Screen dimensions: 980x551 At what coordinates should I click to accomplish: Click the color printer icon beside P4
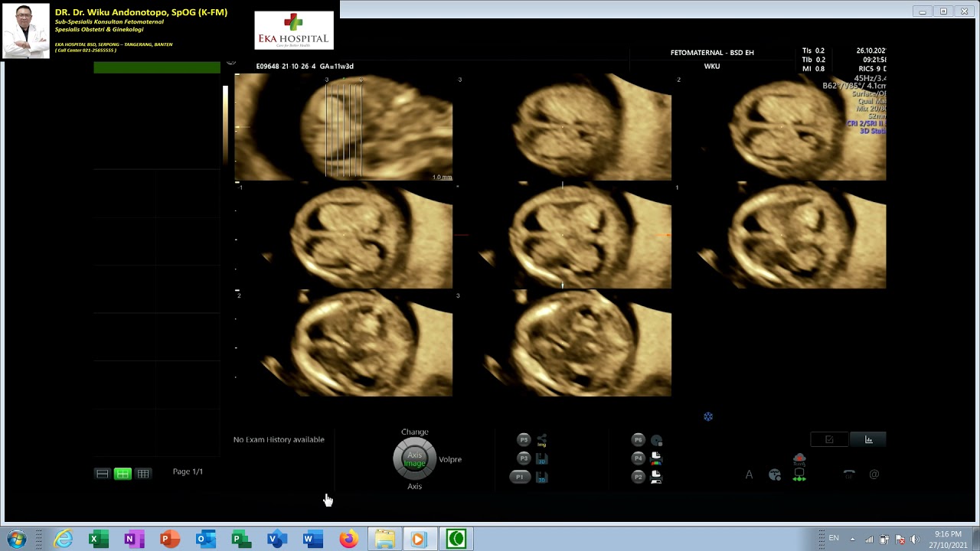(x=656, y=458)
